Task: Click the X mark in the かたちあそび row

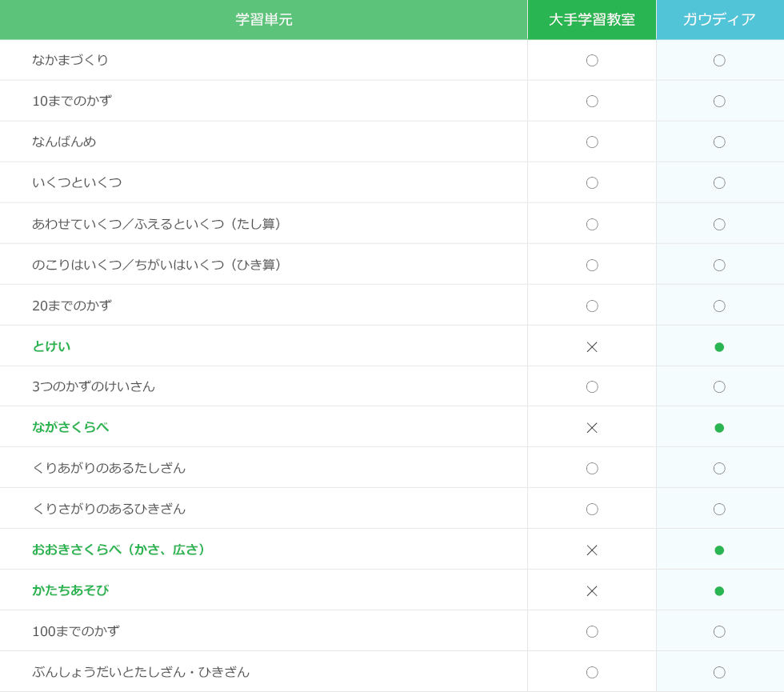Action: [592, 591]
